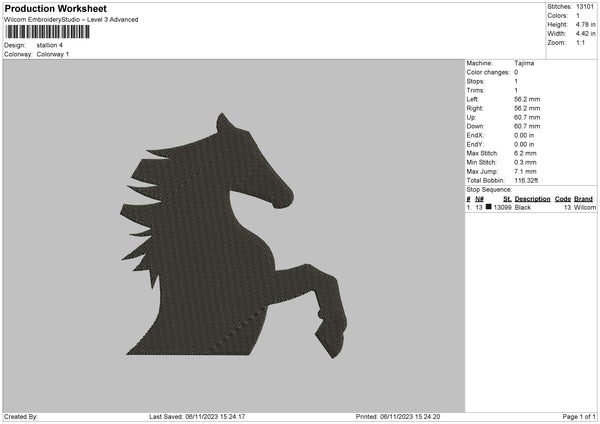Click the Colorway 1 value
Viewport: 600px width, 424px height.
[53, 54]
